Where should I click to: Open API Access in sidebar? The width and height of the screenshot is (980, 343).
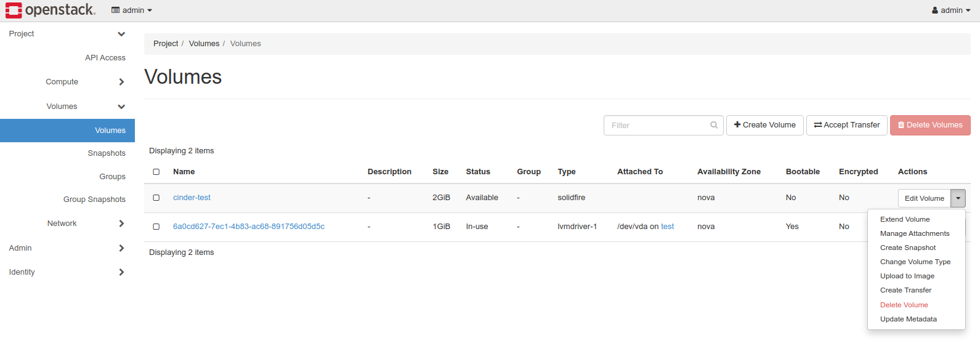coord(105,58)
